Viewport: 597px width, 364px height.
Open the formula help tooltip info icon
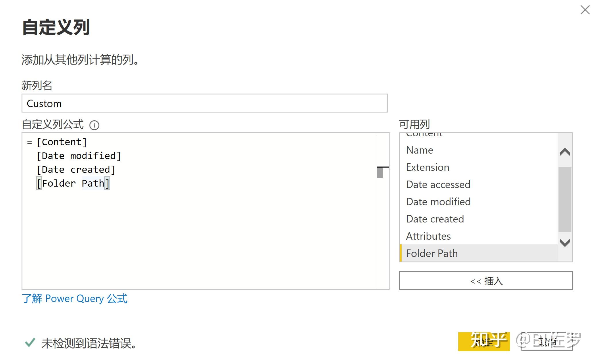coord(95,125)
